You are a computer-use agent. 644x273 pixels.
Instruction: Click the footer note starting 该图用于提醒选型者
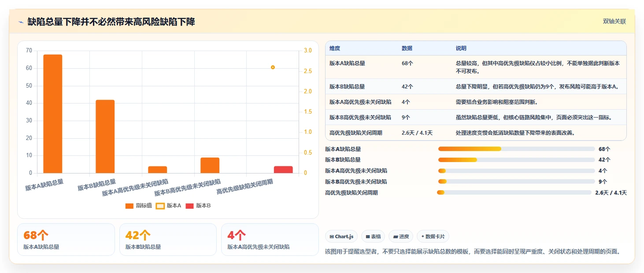click(x=473, y=252)
